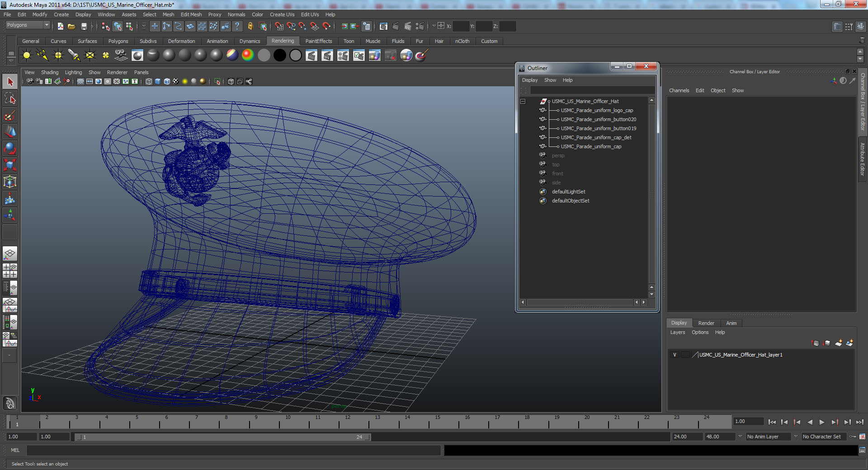Image resolution: width=868 pixels, height=470 pixels.
Task: Activate the Move tool cone icon
Action: (10, 132)
